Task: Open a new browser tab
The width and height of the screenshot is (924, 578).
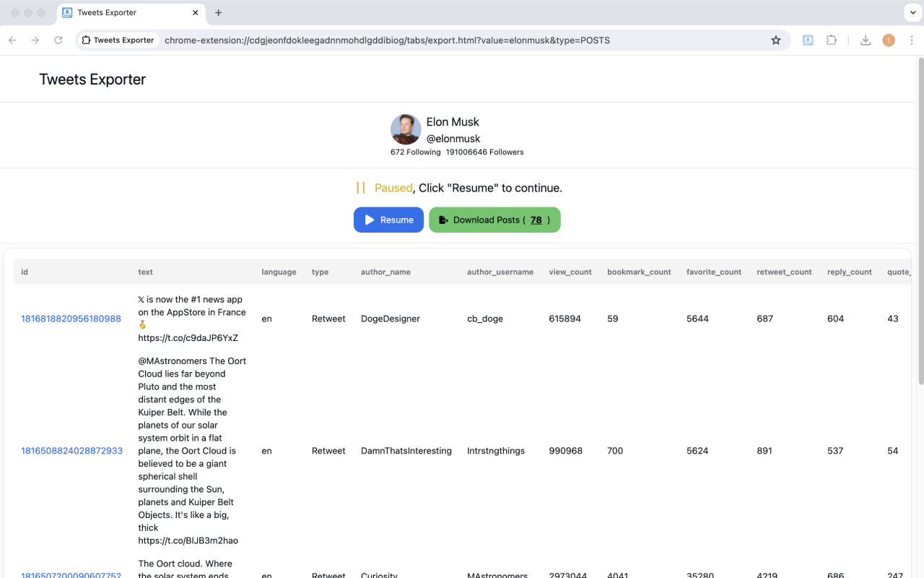Action: pyautogui.click(x=219, y=12)
